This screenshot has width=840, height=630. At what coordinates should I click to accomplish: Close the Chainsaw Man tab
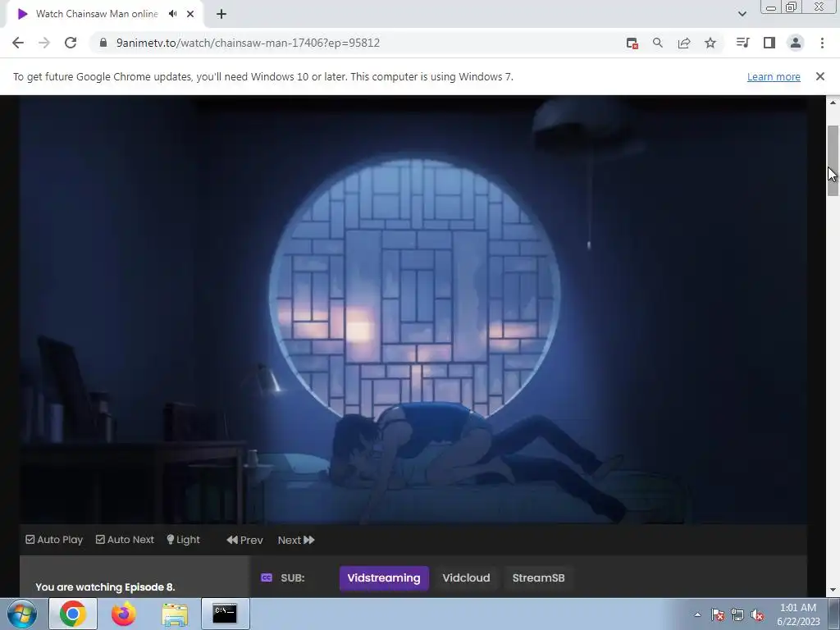coord(190,14)
